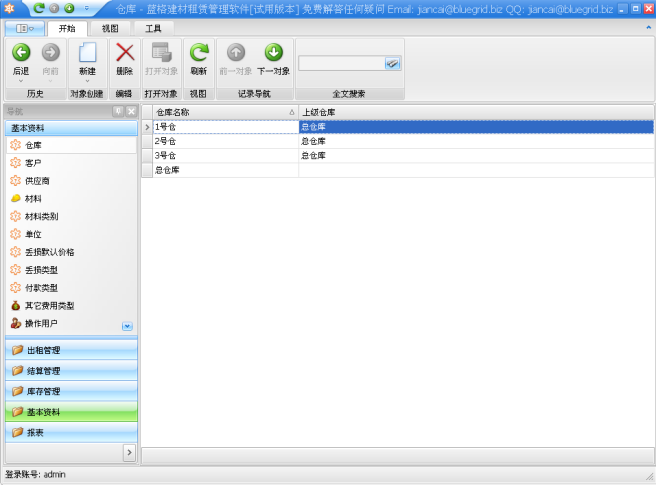Switch to the 出租管理 navigation group

pos(71,350)
